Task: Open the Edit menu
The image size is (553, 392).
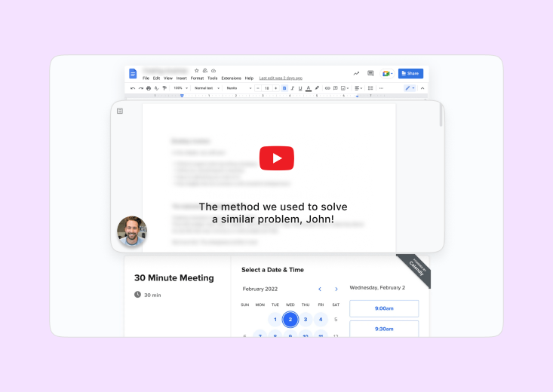Action: pos(156,78)
